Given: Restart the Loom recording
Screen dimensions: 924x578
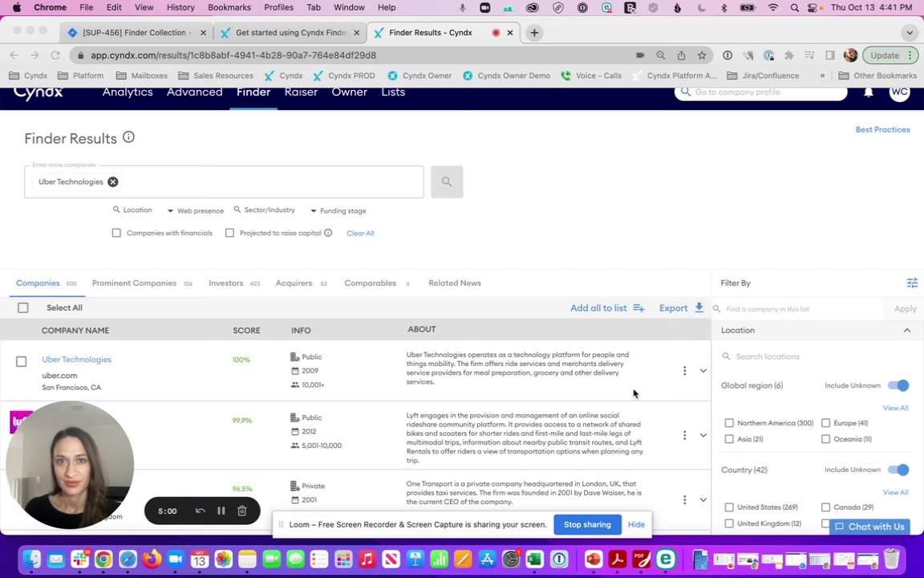Looking at the screenshot, I should [x=201, y=511].
